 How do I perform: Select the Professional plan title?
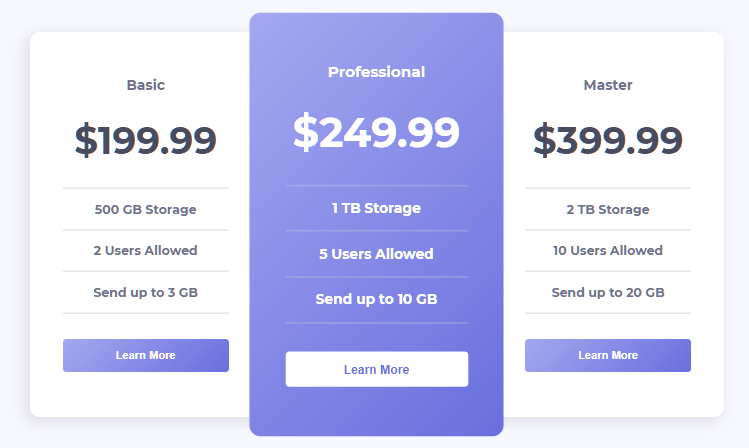pyautogui.click(x=376, y=72)
